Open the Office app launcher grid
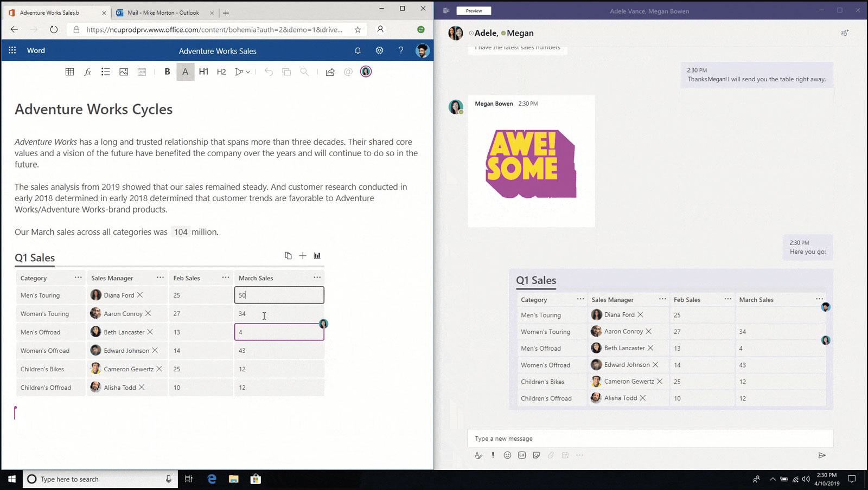The width and height of the screenshot is (868, 490). pyautogui.click(x=12, y=50)
